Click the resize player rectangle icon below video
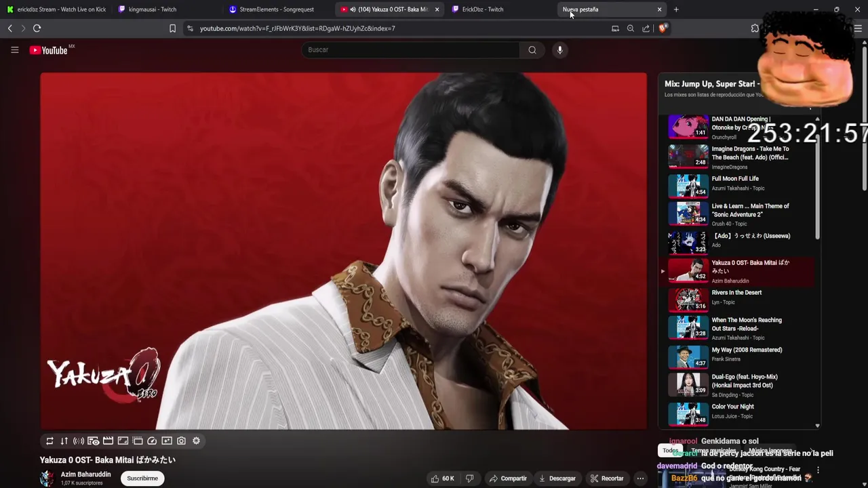Viewport: 868px width, 488px height. pos(123,441)
